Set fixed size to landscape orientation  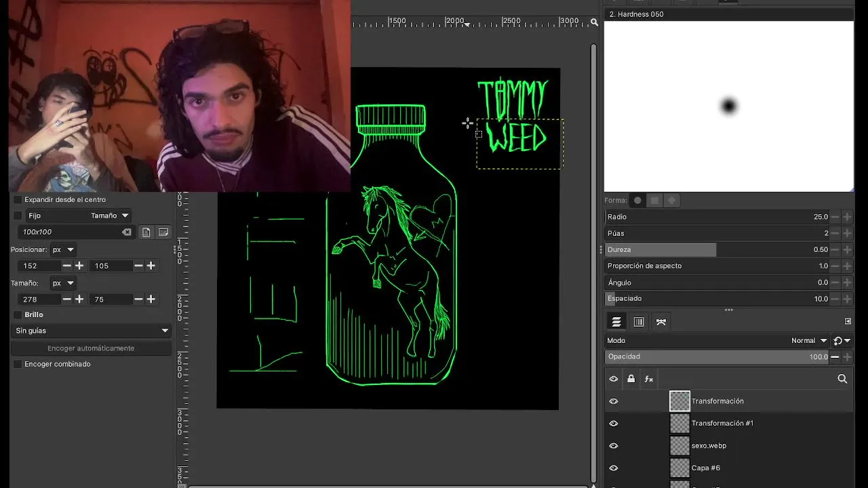(x=163, y=232)
